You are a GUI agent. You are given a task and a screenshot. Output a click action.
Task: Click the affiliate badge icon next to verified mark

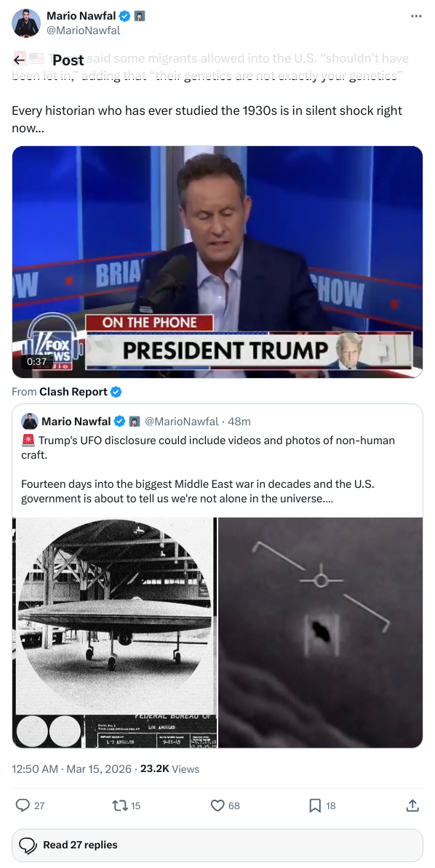point(139,17)
